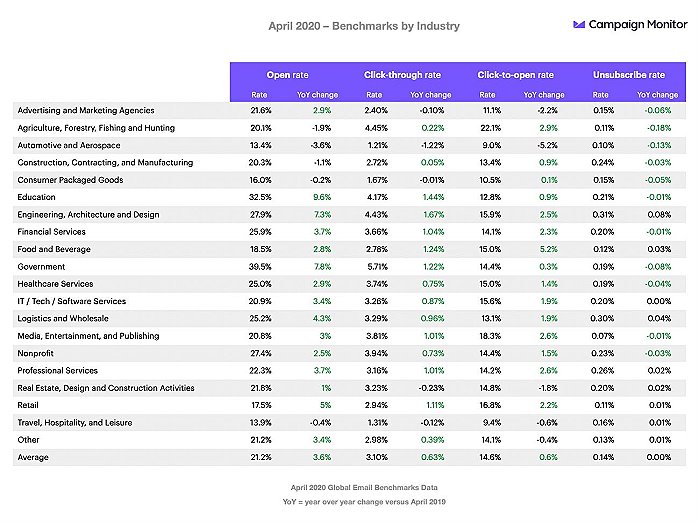Click the Campaign Monitor brand name text
This screenshot has height=523, width=699.
coord(637,25)
